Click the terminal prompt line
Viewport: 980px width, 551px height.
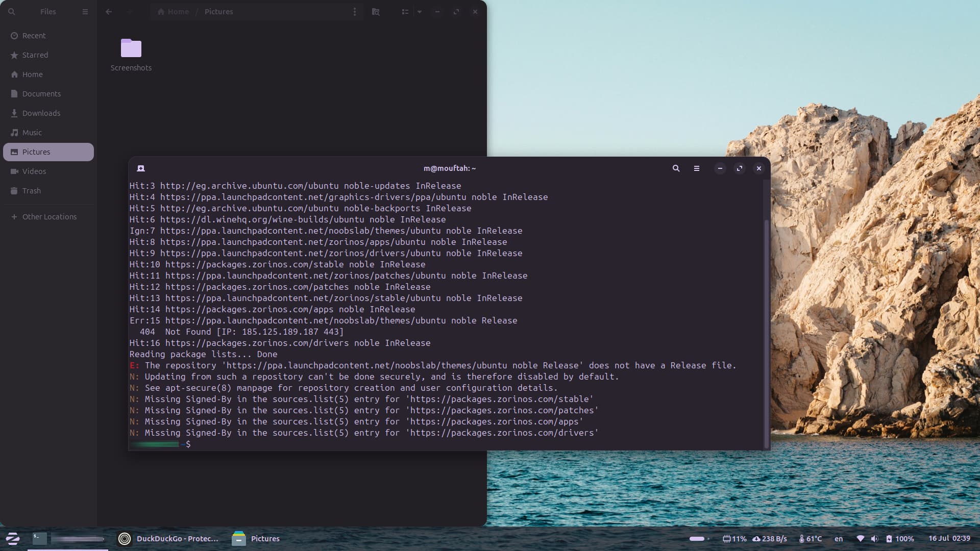pyautogui.click(x=160, y=444)
